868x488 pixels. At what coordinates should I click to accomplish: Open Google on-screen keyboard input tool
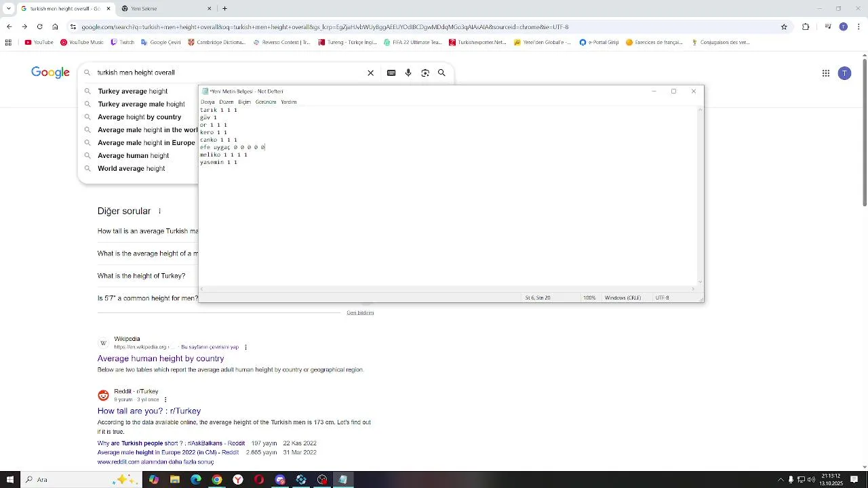point(391,73)
